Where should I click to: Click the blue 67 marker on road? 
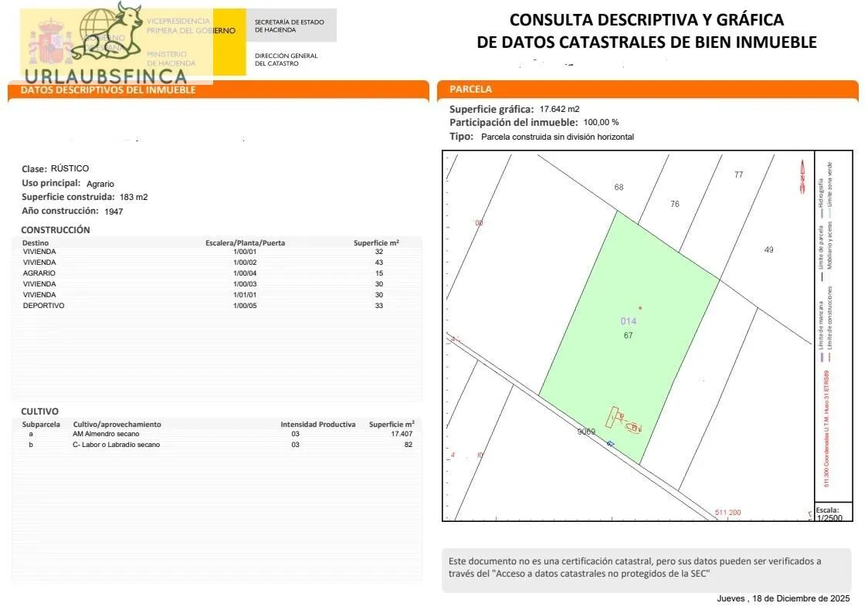(610, 444)
